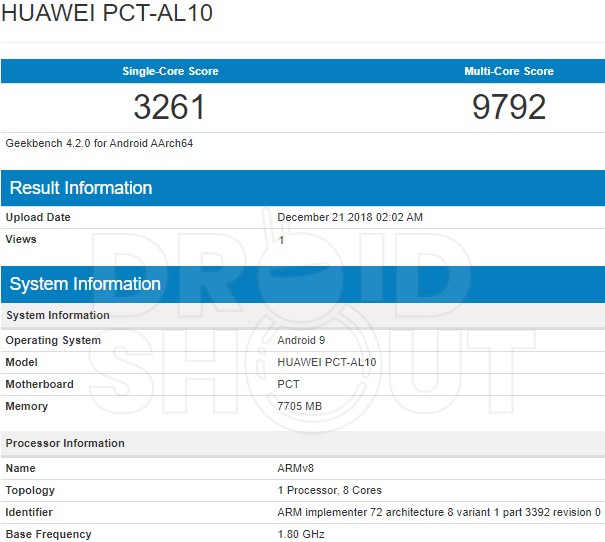Select the 7705 MB memory value

click(x=299, y=406)
